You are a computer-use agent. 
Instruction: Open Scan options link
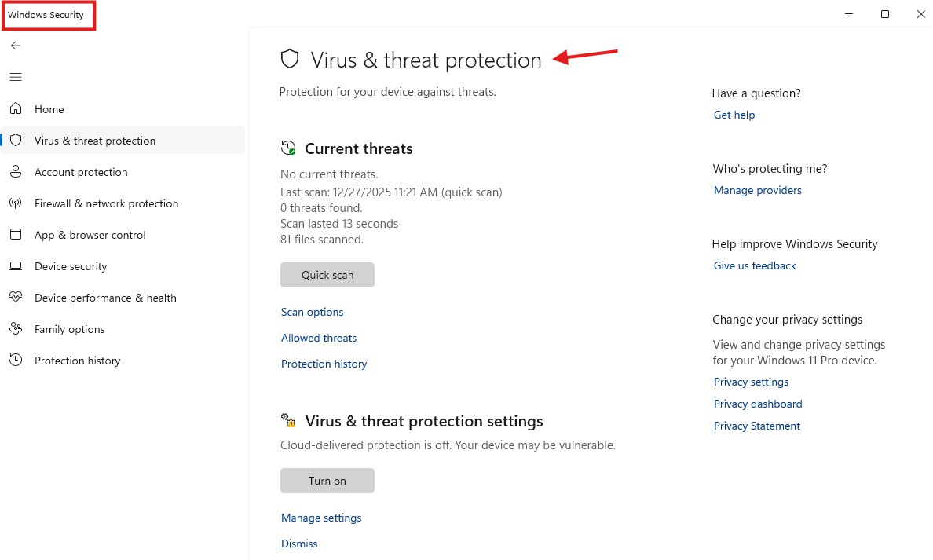[313, 312]
